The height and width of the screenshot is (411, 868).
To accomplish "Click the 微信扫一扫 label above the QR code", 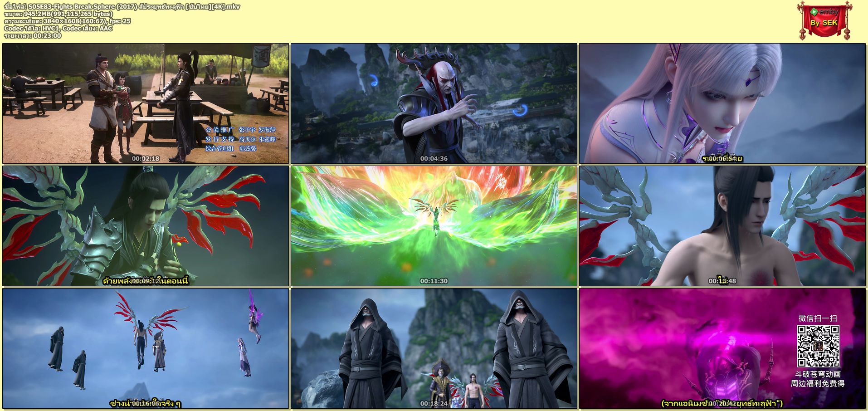I will (x=818, y=318).
